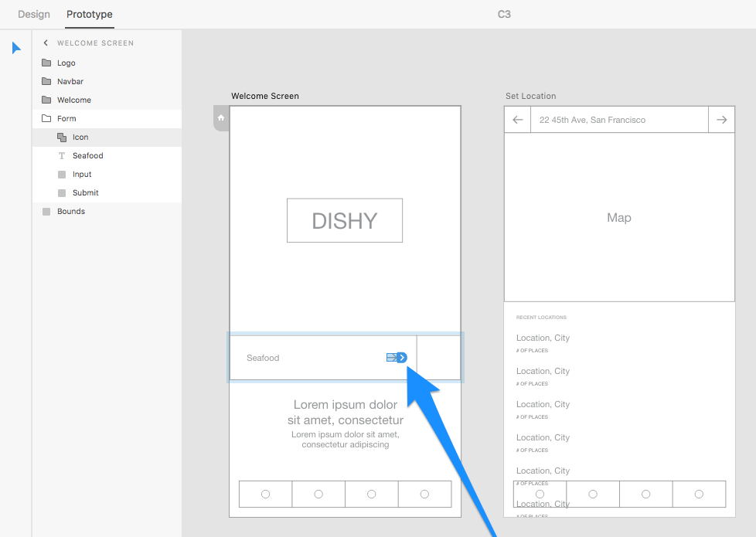The height and width of the screenshot is (537, 756).
Task: Click the home icon on Welcome Screen artboard
Action: click(x=221, y=118)
